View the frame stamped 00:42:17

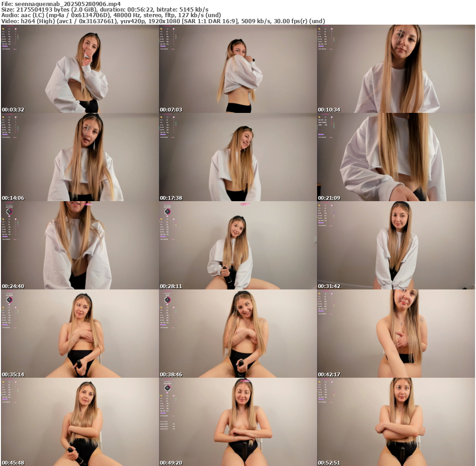pyautogui.click(x=396, y=334)
